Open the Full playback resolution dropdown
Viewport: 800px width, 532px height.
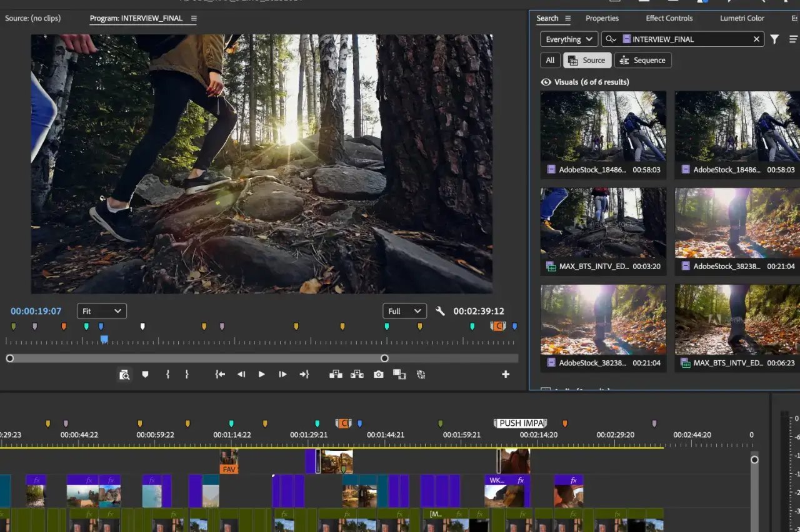coord(404,310)
